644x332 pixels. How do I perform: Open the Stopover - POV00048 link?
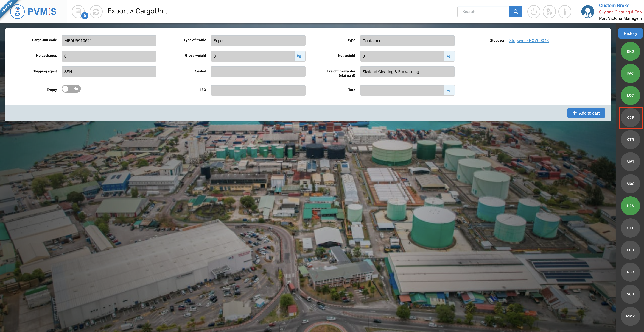click(529, 40)
